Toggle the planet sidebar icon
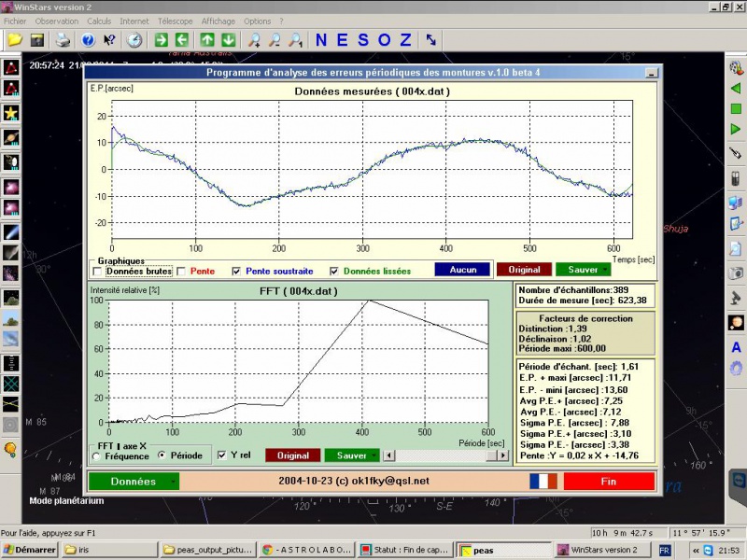Screen dimensions: 747x560 pyautogui.click(x=11, y=138)
